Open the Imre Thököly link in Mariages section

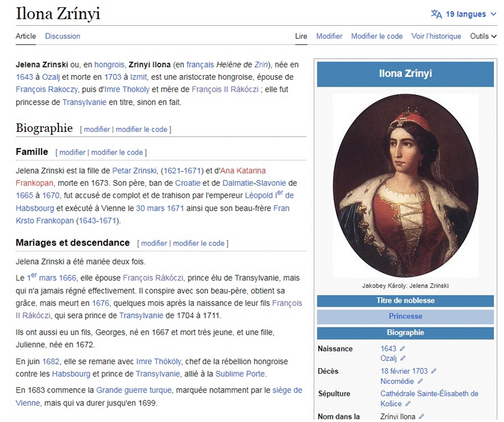point(159,361)
